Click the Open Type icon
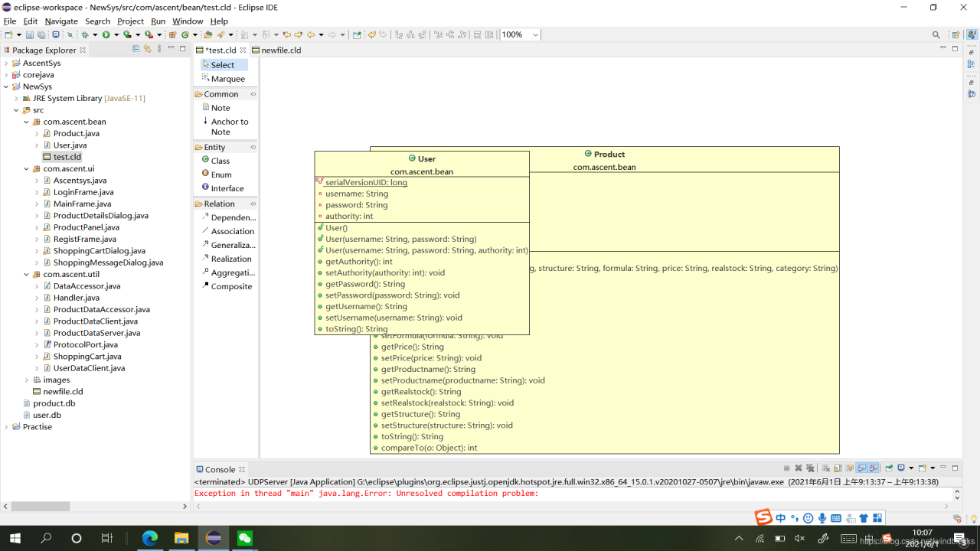 (207, 34)
